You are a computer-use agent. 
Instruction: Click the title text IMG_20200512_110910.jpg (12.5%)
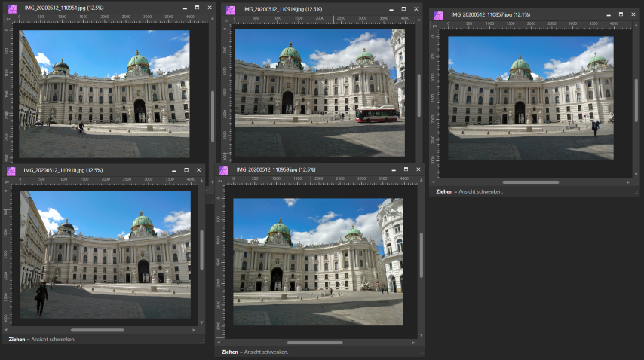[x=63, y=170]
